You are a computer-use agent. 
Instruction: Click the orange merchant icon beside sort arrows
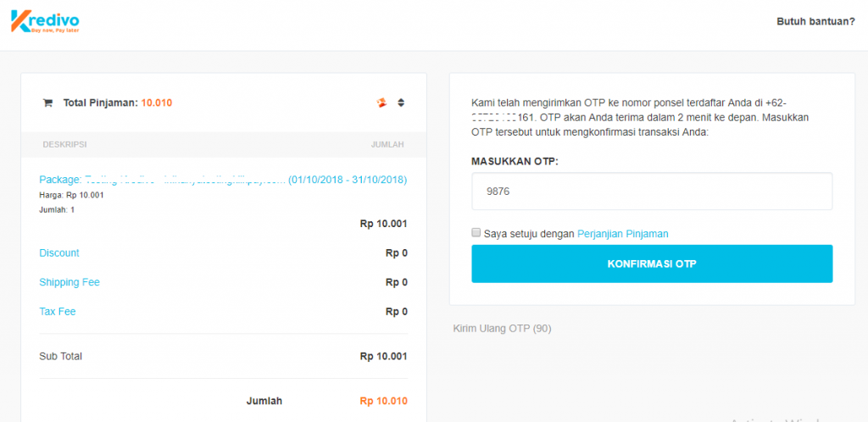[381, 103]
